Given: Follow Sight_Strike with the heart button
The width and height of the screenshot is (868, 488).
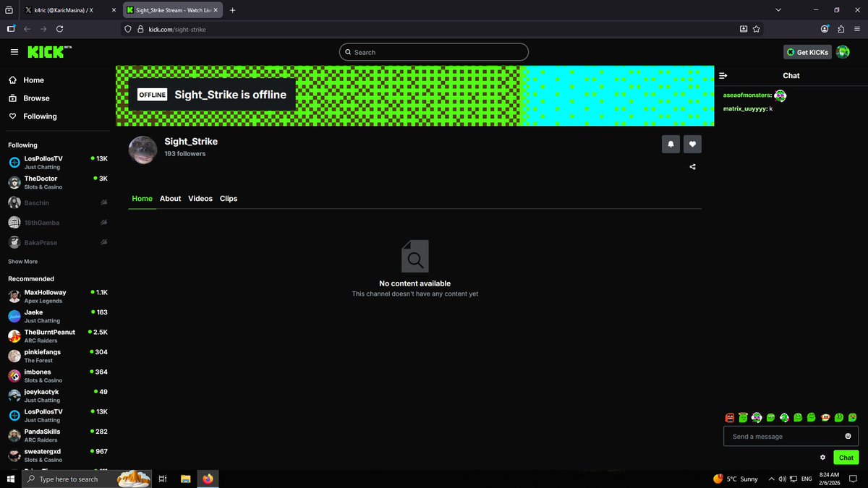Looking at the screenshot, I should 692,145.
